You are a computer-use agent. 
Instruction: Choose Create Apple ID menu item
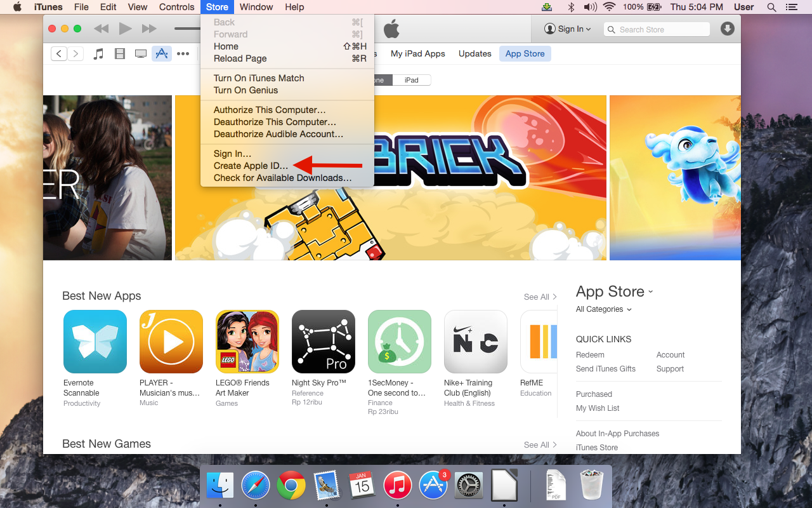tap(251, 166)
